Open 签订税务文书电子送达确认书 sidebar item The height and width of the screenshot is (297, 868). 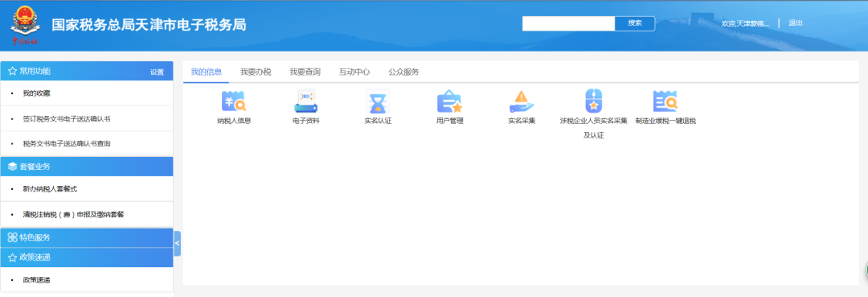pyautogui.click(x=87, y=118)
